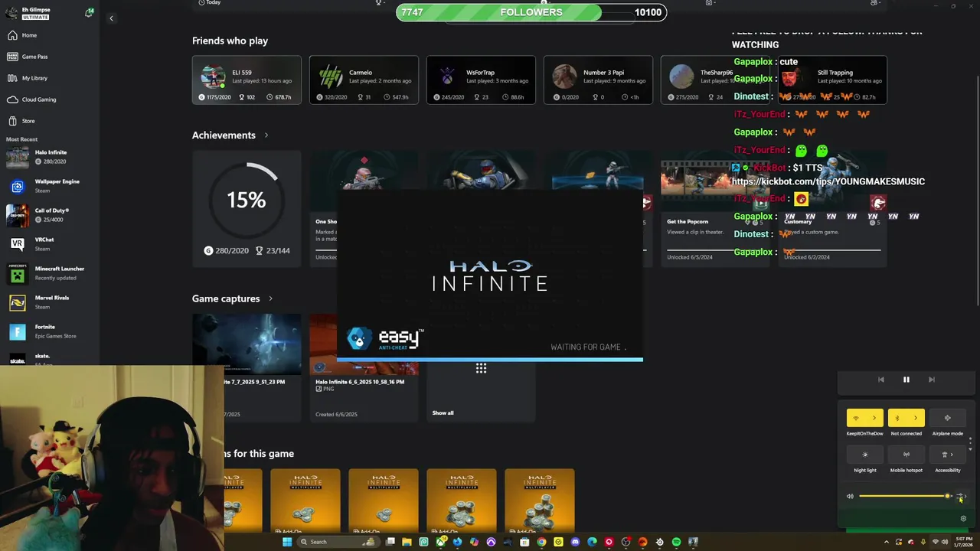Open quick settings gear icon

(x=963, y=519)
